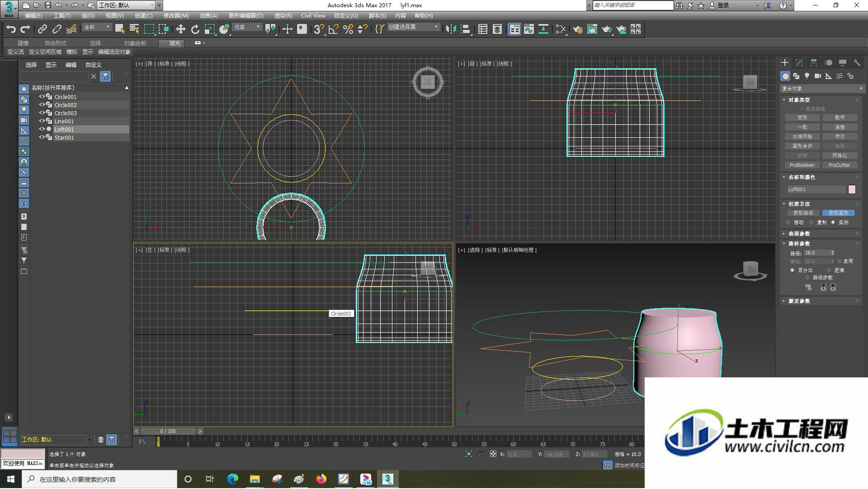Image resolution: width=868 pixels, height=489 pixels.
Task: Open the Align tool
Action: (x=465, y=29)
